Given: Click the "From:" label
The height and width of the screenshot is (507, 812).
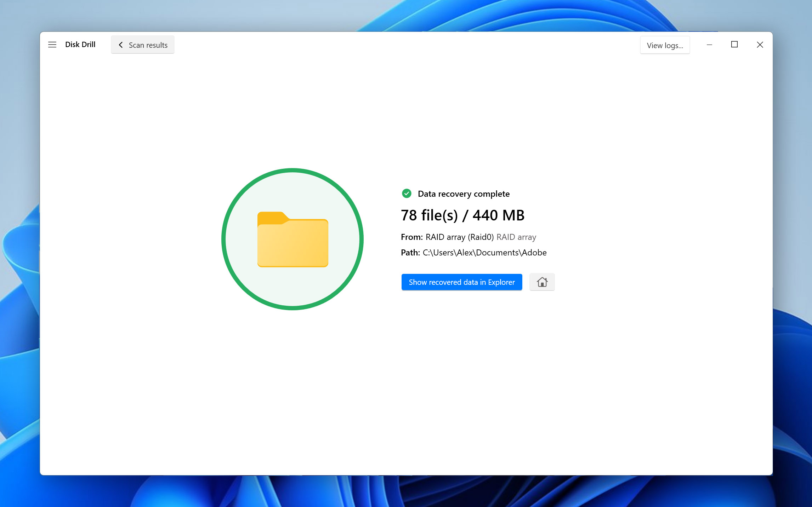Looking at the screenshot, I should click(411, 237).
